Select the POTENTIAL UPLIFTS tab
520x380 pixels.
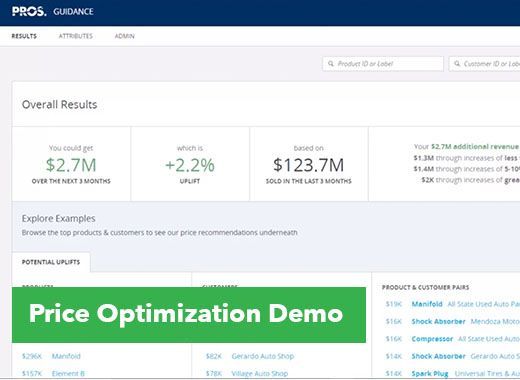[51, 262]
